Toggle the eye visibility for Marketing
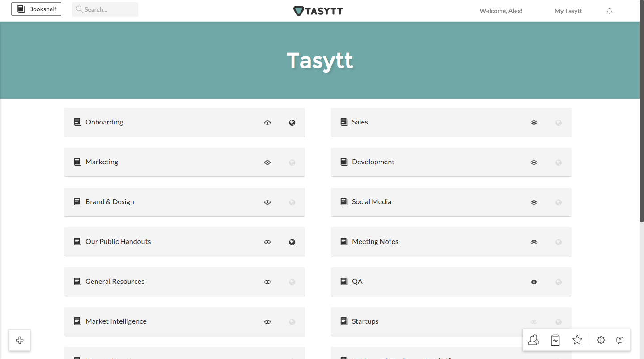This screenshot has height=359, width=644. 267,162
